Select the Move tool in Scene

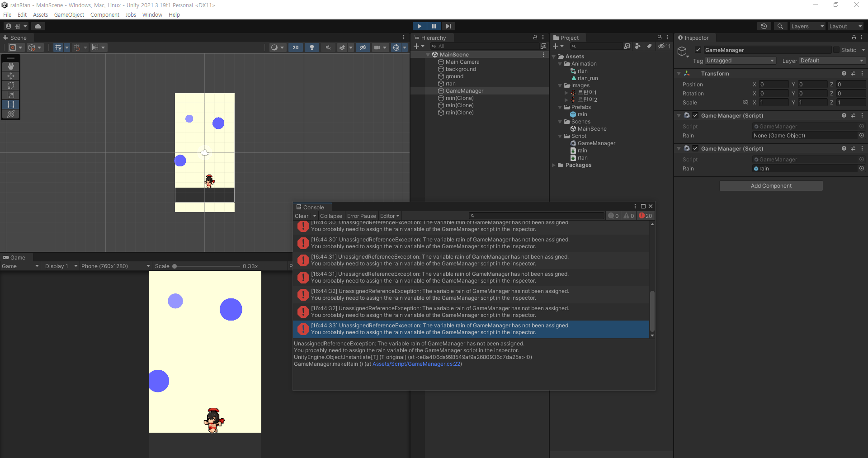(x=11, y=76)
